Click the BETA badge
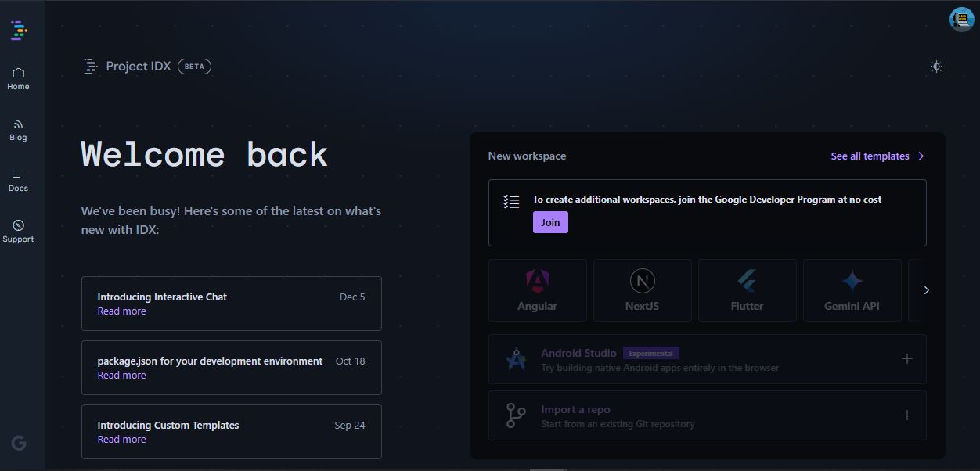Image resolution: width=980 pixels, height=471 pixels. tap(194, 67)
